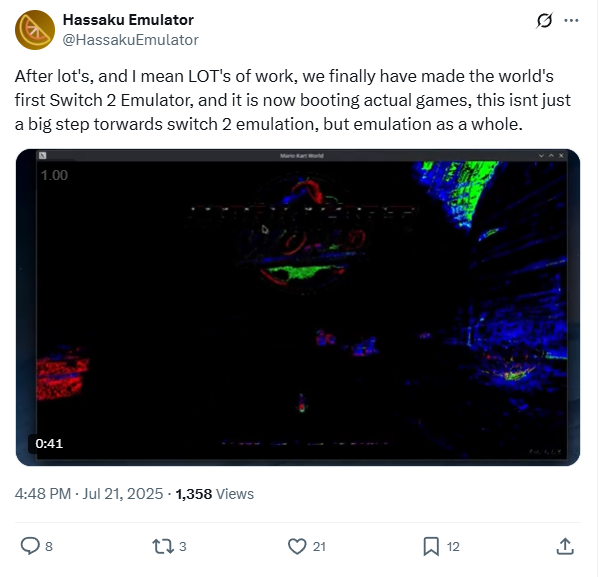
Task: Click the 1,358 Views counter
Action: [x=216, y=496]
